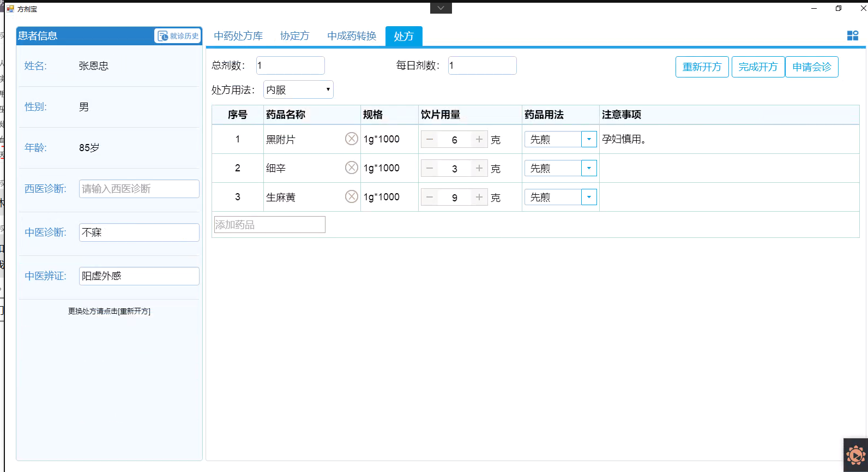Expand the collapsed chevron at top center
The image size is (868, 472).
441,8
